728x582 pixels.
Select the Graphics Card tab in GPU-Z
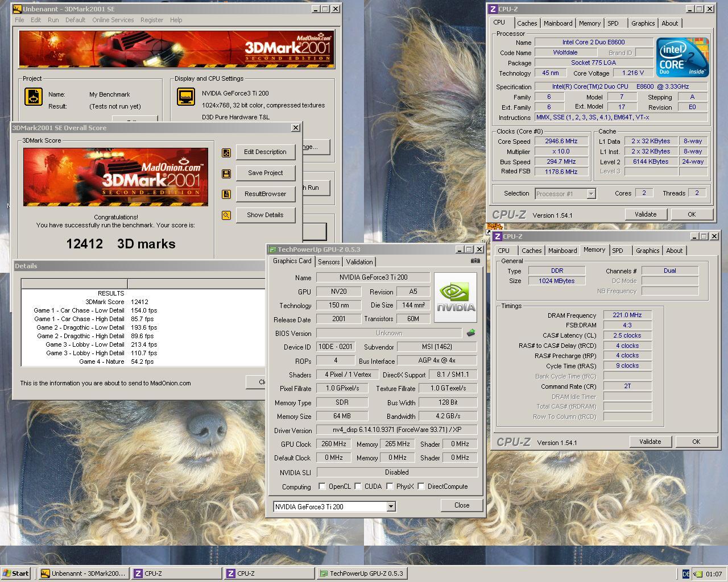coord(292,261)
